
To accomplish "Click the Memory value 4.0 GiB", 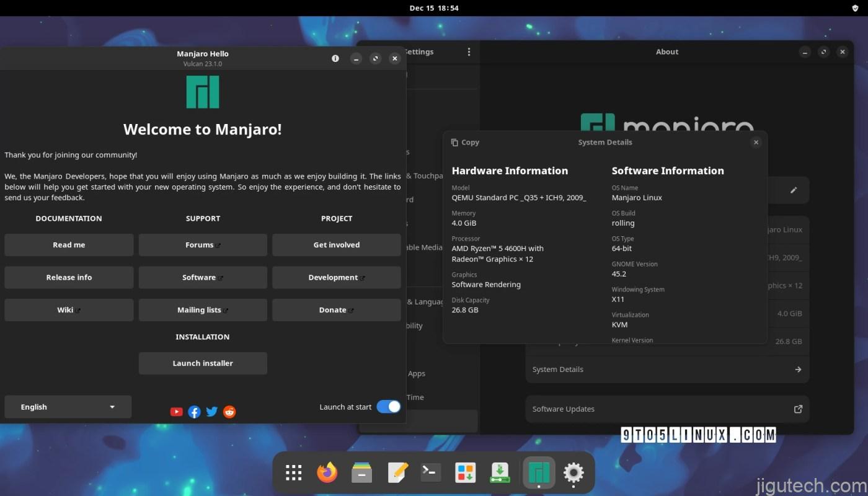I will (464, 223).
